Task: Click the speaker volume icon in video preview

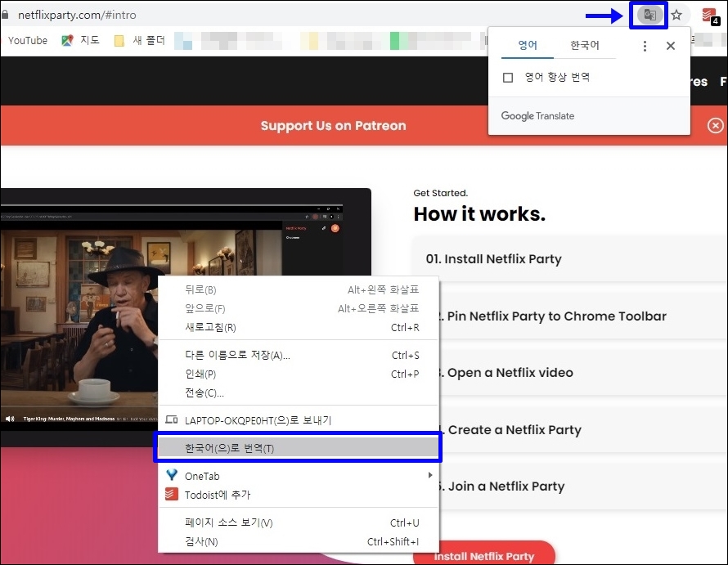Action: point(10,419)
